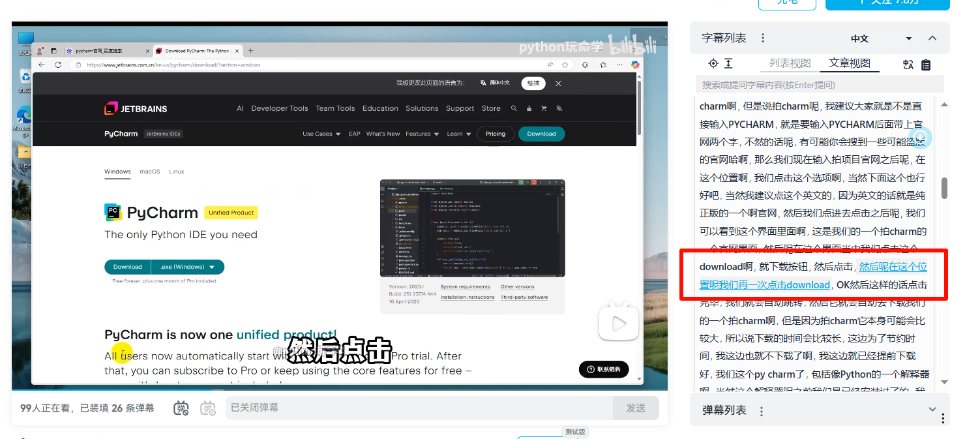Click 继续 on the language banner
Screen dimensions: 980x439
click(533, 83)
